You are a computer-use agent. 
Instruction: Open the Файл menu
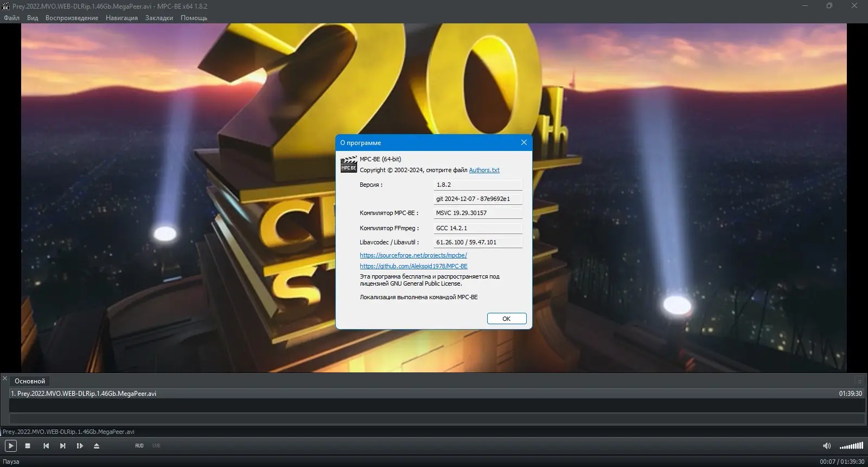pyautogui.click(x=11, y=18)
